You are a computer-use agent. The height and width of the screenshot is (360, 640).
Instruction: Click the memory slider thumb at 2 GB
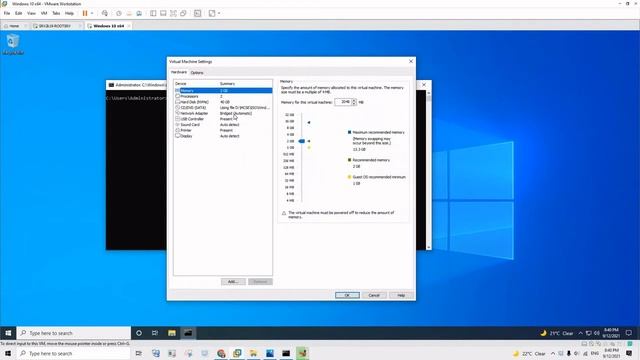pos(302,141)
